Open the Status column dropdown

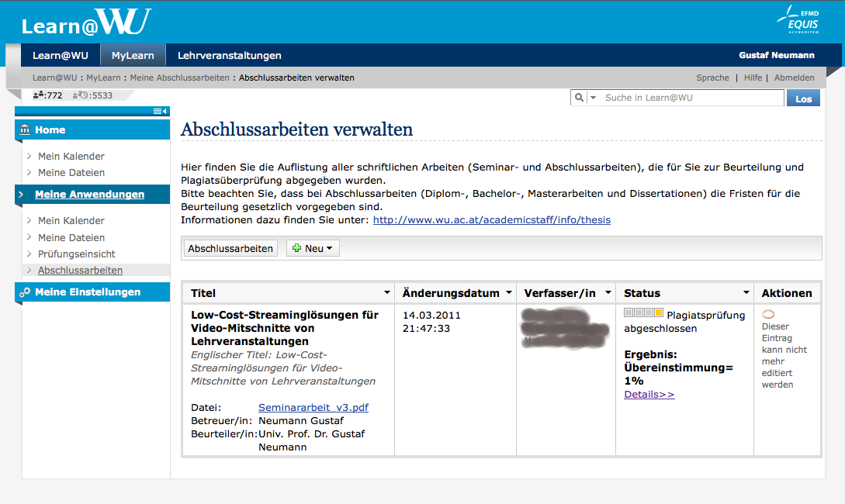coord(746,292)
